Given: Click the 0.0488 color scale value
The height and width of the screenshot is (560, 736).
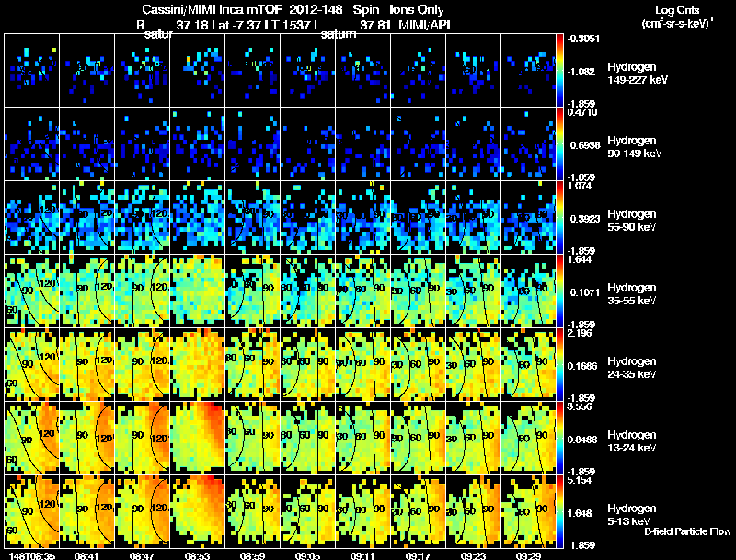Looking at the screenshot, I should point(582,440).
